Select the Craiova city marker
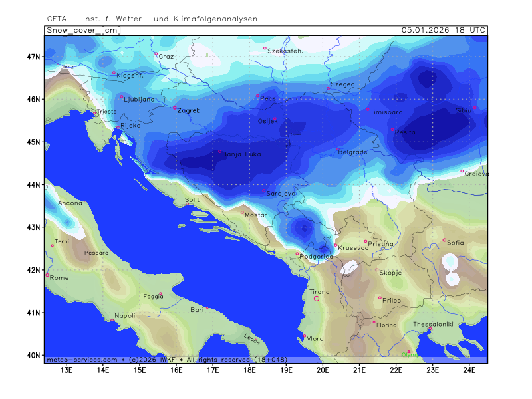Image resolution: width=532 pixels, height=399 pixels. click(x=462, y=171)
